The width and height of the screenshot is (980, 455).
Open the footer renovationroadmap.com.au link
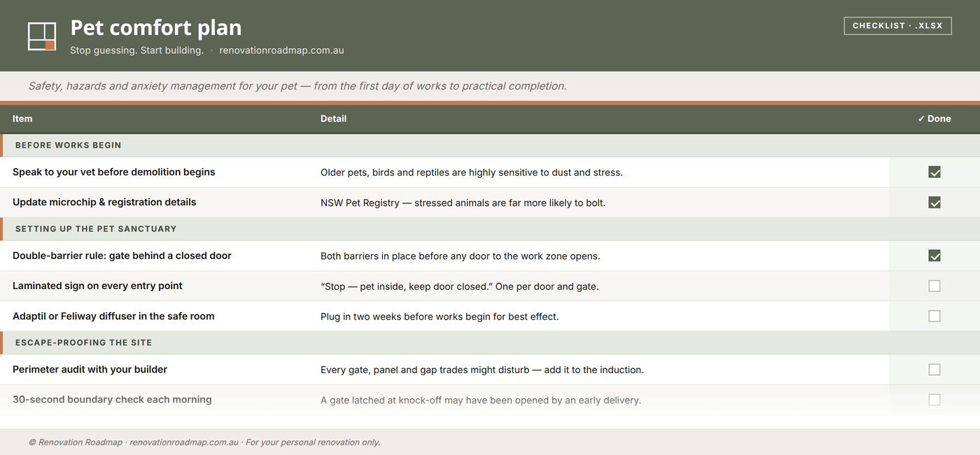[x=184, y=442]
